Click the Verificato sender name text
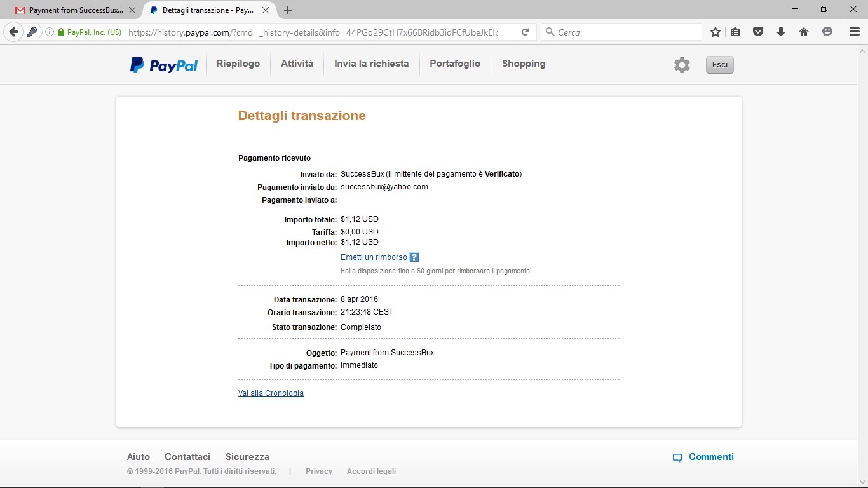This screenshot has height=488, width=868. pyautogui.click(x=502, y=174)
